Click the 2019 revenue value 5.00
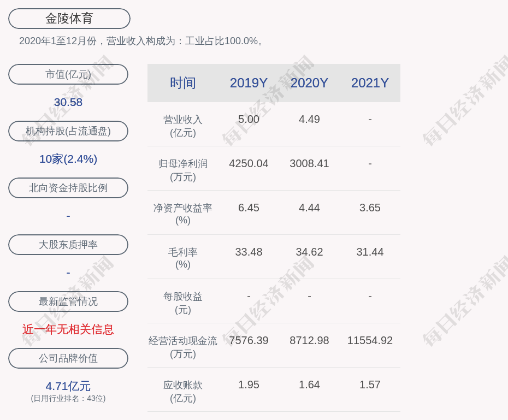Viewport: 508px width, 420px height. (249, 119)
